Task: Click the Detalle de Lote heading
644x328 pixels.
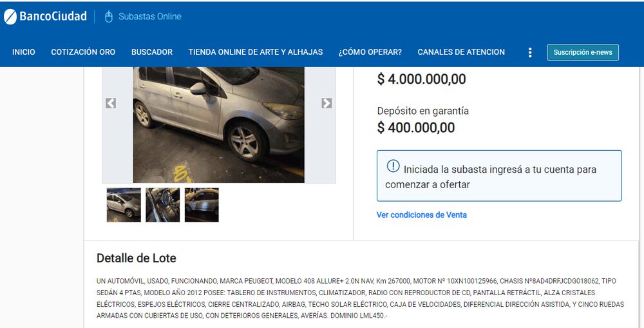Action: [x=137, y=258]
